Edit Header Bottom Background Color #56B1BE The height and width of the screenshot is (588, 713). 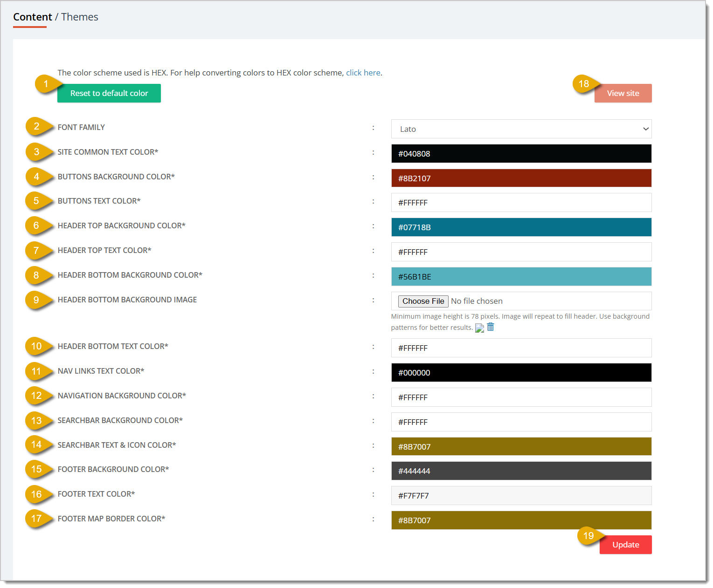(x=521, y=277)
